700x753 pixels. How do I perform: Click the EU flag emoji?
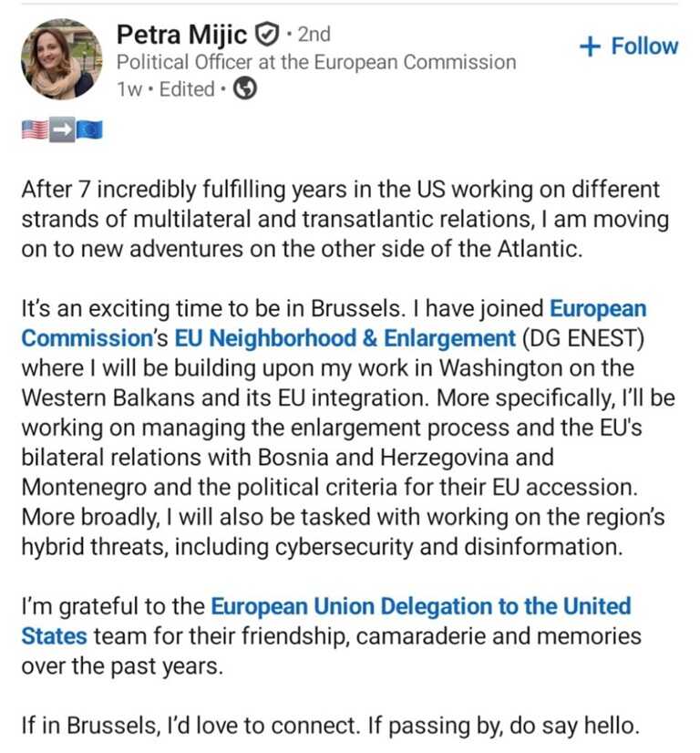click(89, 130)
